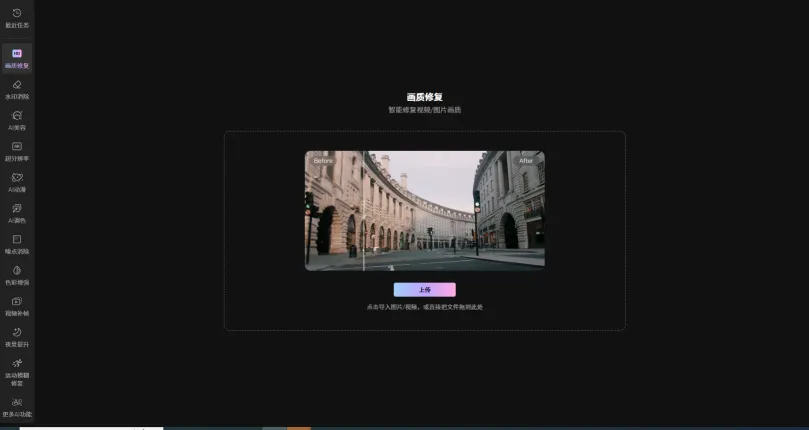Open the 视频补帧 frame interpolation tool
The image size is (809, 430).
(17, 307)
